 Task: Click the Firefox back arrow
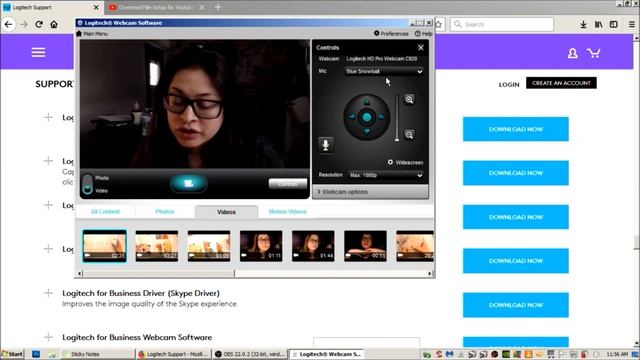[x=9, y=24]
